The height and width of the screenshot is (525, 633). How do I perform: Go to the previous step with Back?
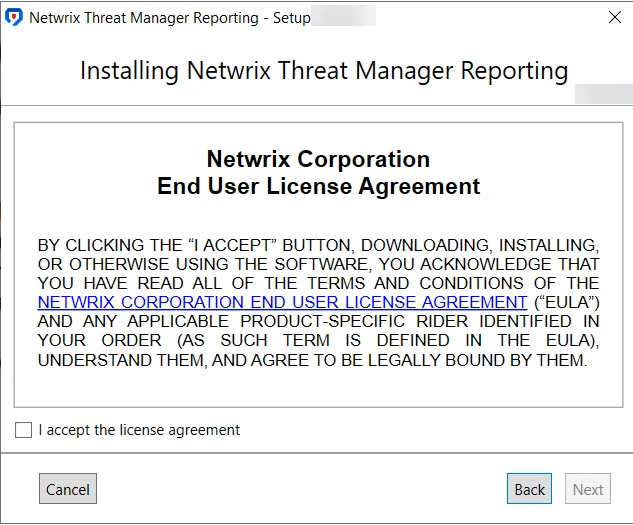[529, 489]
